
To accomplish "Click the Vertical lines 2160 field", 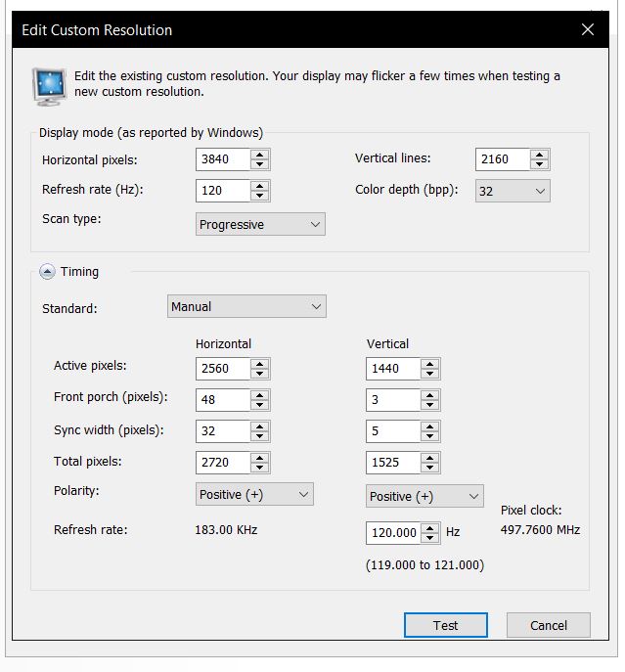I will coord(503,159).
